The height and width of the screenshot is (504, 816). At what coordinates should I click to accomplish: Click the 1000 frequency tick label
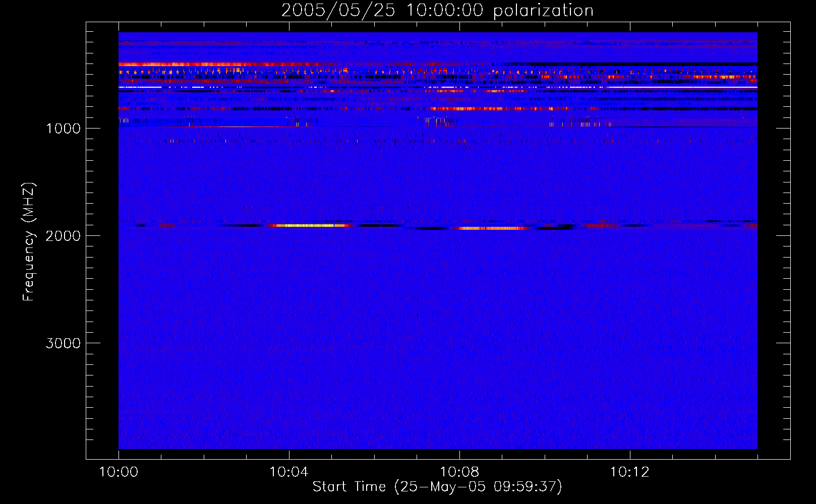click(x=63, y=129)
